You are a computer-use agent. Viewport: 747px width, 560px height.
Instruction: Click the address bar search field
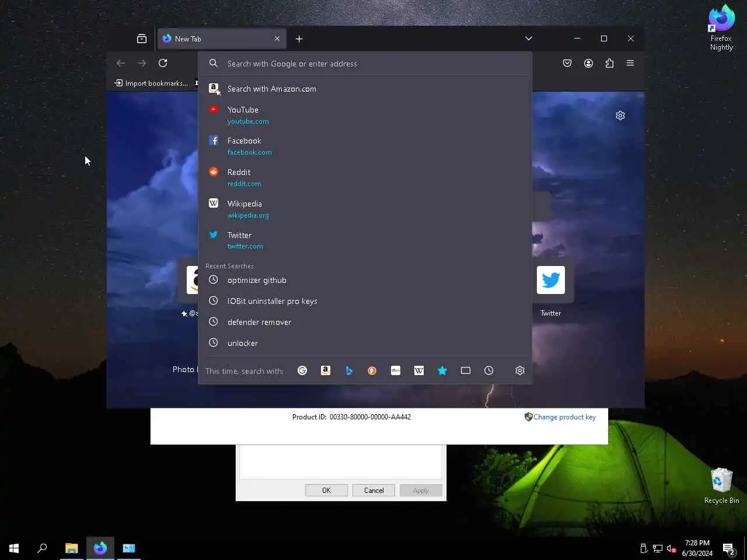click(x=365, y=64)
